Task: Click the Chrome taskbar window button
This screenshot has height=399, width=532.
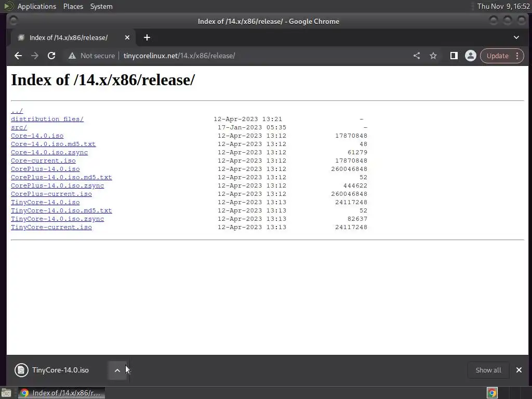Action: 61,393
